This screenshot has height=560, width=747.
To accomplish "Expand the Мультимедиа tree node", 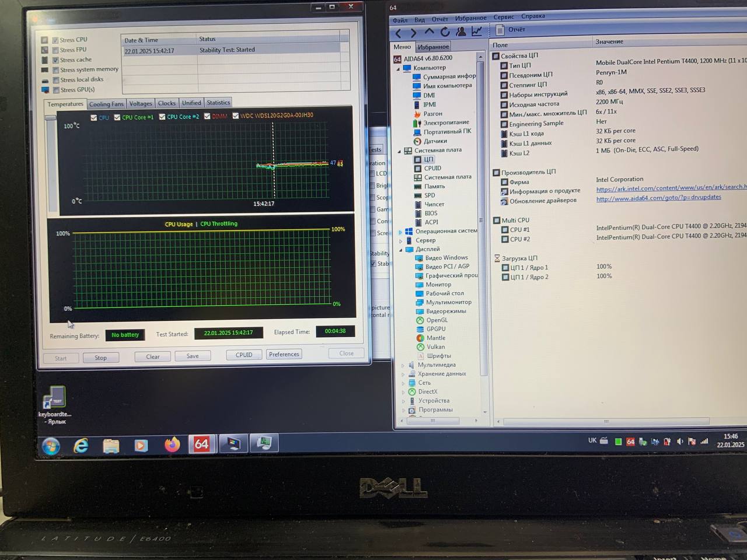I will click(403, 365).
